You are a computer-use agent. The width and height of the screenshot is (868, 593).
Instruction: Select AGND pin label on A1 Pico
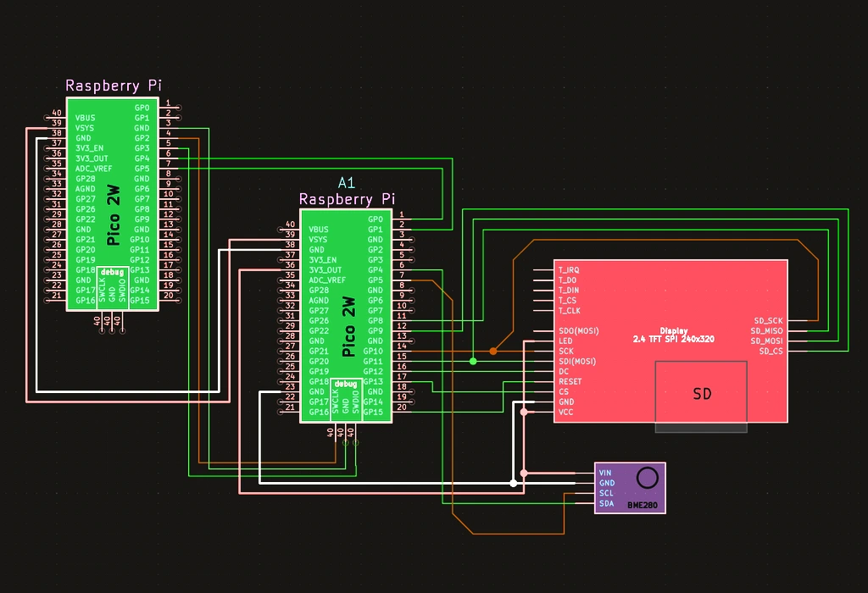pyautogui.click(x=319, y=301)
